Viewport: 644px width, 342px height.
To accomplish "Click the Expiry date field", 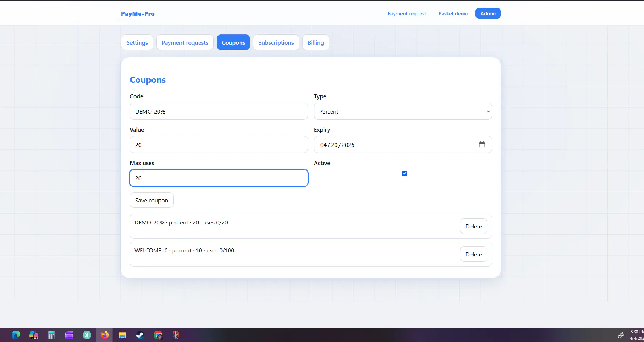I will tap(403, 145).
